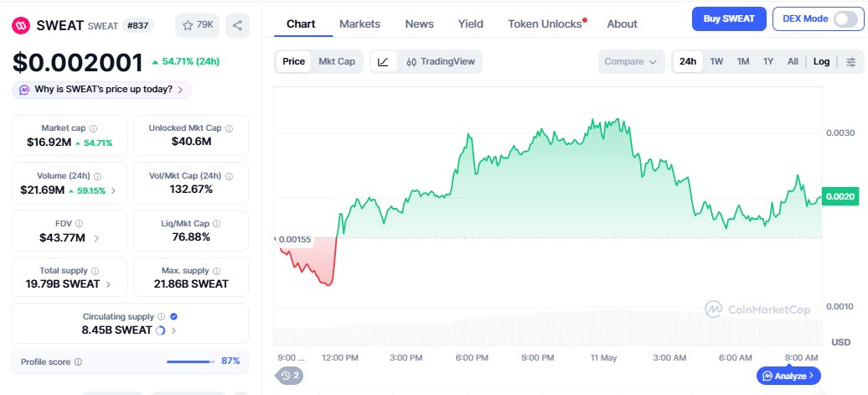Click circulating supply progress ring icon

point(161,330)
